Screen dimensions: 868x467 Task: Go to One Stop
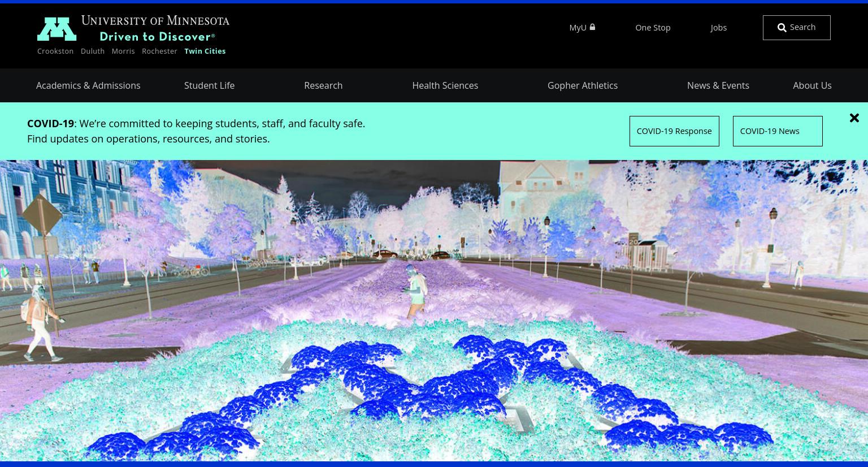tap(653, 27)
